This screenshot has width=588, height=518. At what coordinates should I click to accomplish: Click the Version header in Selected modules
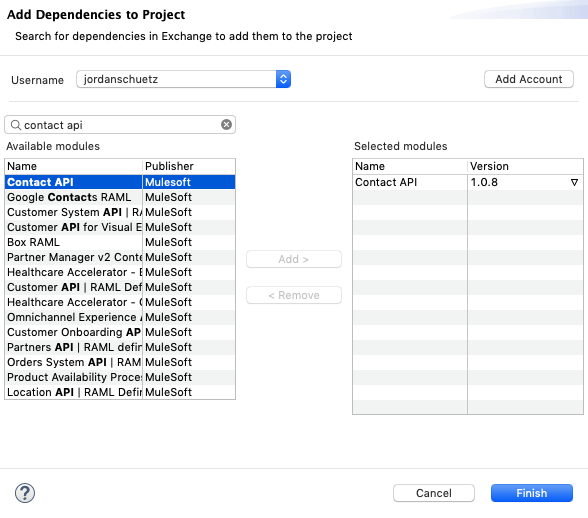[x=525, y=166]
